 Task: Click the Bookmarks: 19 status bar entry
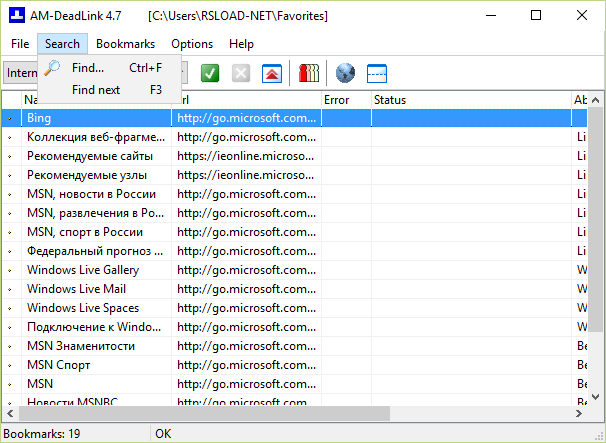42,434
